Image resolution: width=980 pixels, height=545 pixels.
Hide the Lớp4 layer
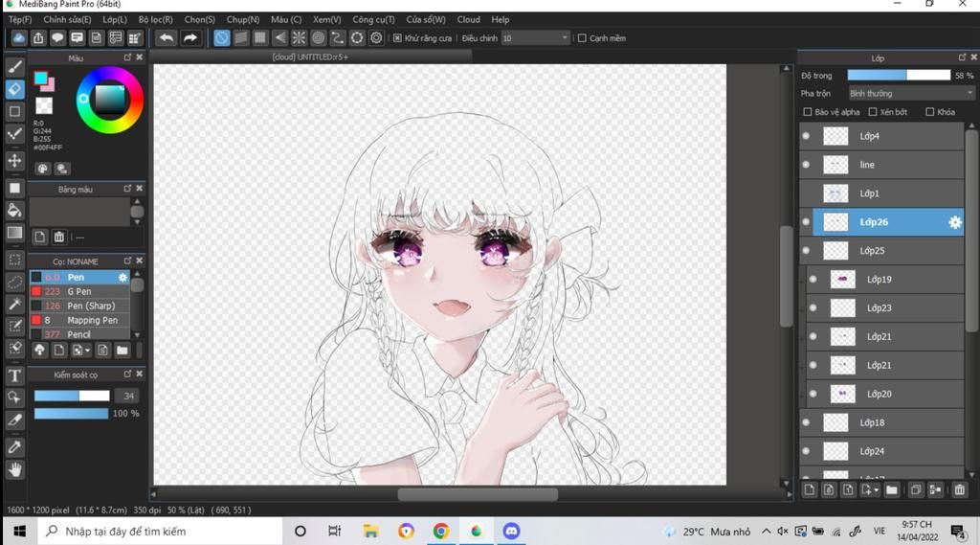click(806, 136)
